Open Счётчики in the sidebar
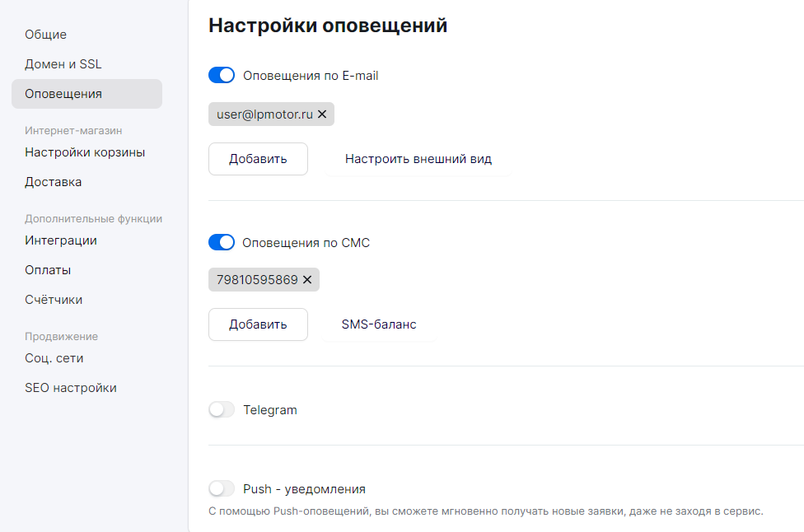The height and width of the screenshot is (532, 804). pos(54,300)
